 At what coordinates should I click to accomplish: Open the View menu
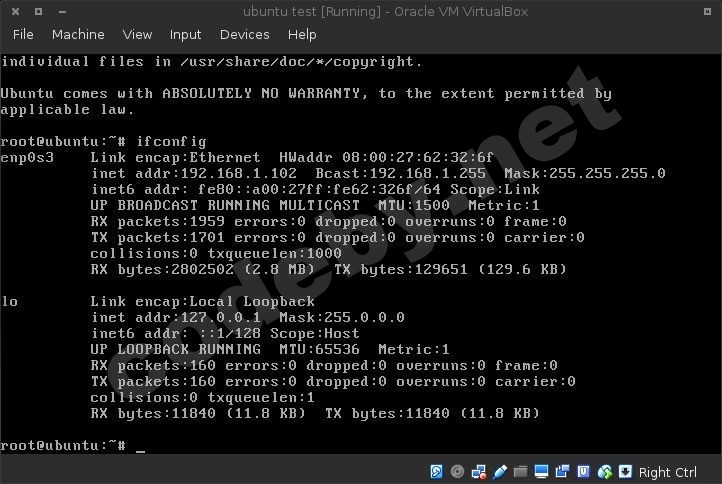tap(137, 35)
